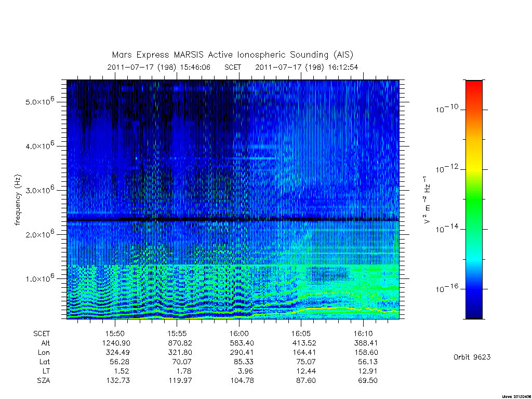Click latitude value 56.28

[119, 362]
